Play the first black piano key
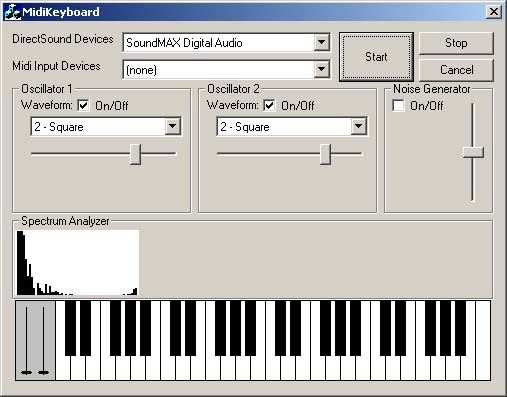This screenshot has height=397, width=507. pos(70,328)
